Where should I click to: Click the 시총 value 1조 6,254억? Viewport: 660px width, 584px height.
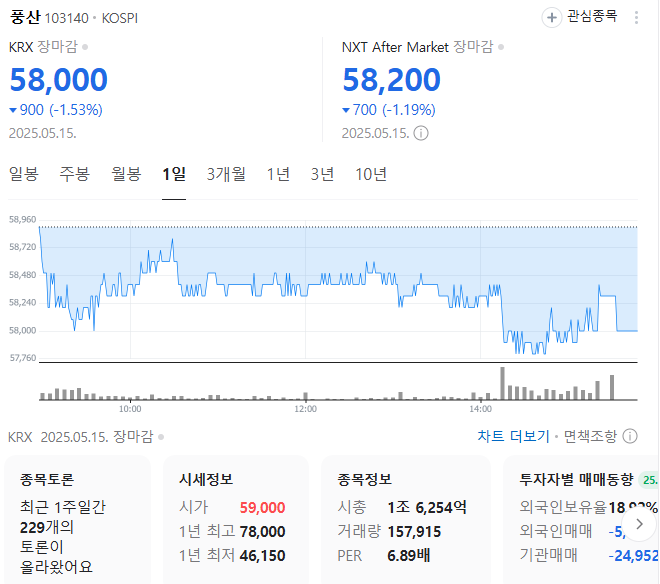pos(427,507)
